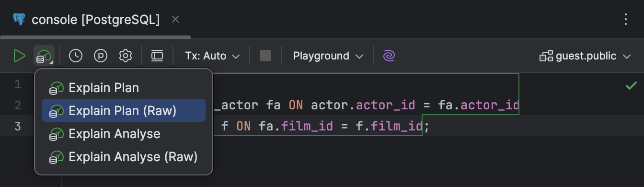
Task: Choose Explain Plan from the popup
Action: pyautogui.click(x=124, y=88)
